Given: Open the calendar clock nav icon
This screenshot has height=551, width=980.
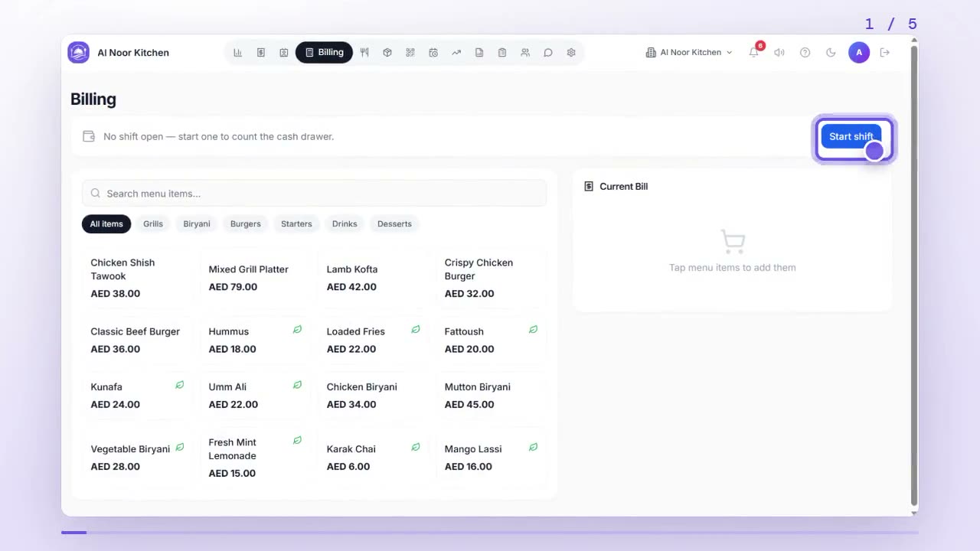Looking at the screenshot, I should [433, 53].
